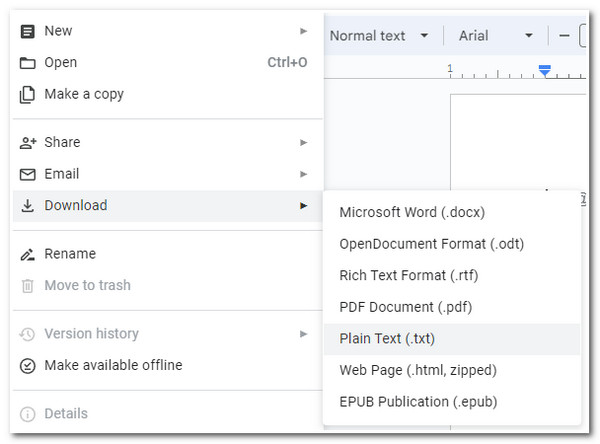Click the blue indent marker on ruler
Viewport: 600px width, 444px height.
click(x=545, y=70)
